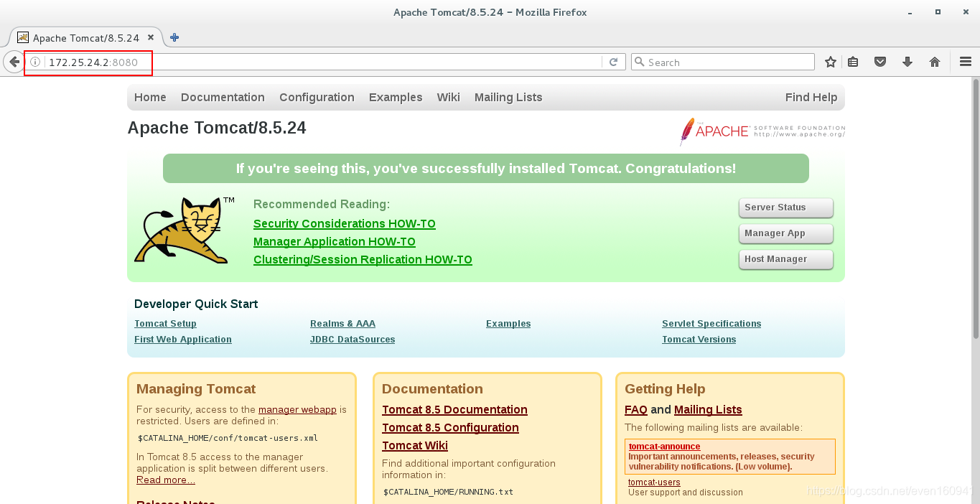Click the Apache Software Foundation logo
Screen dimensions: 980x504
pyautogui.click(x=762, y=131)
